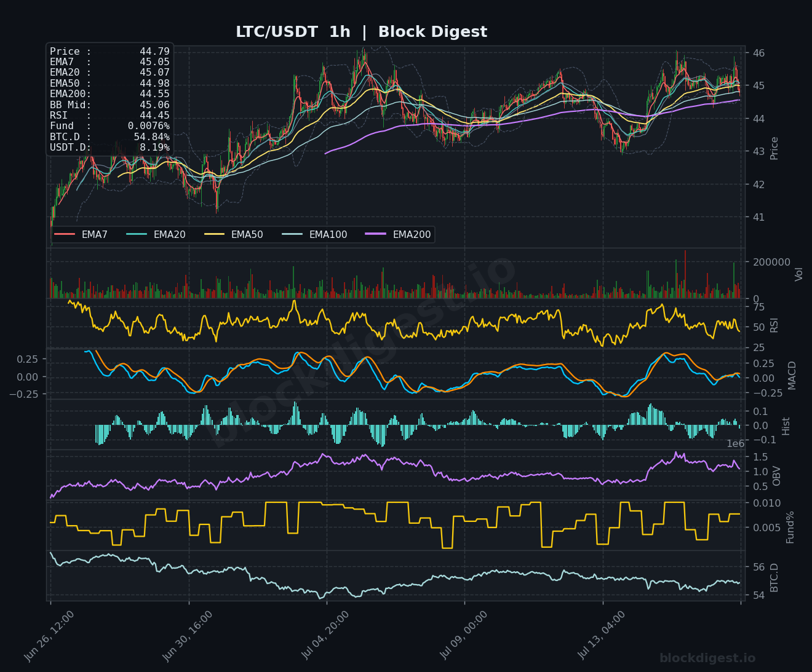Click the EMA50 legend label
Image resolution: width=812 pixels, height=672 pixels.
coord(247,234)
